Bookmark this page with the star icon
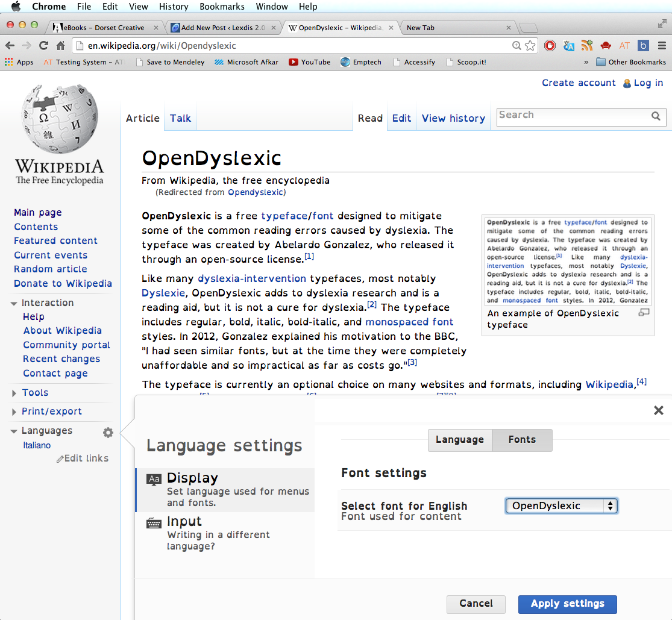 tap(530, 45)
